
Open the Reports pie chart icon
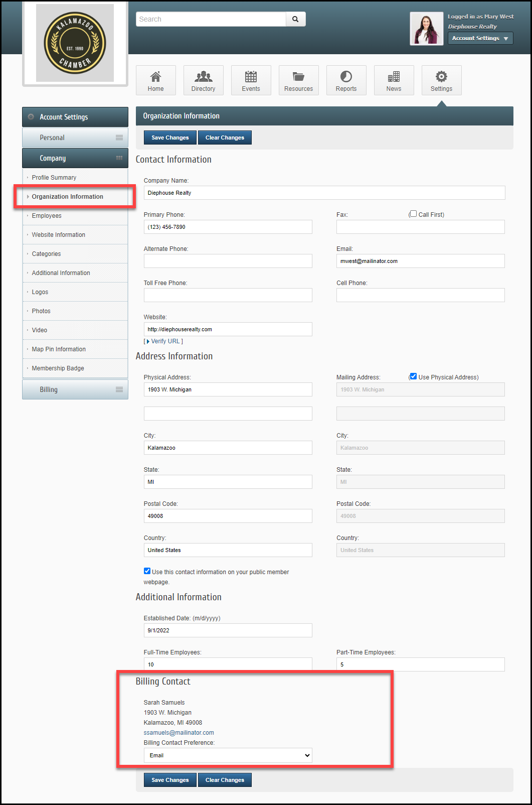346,77
